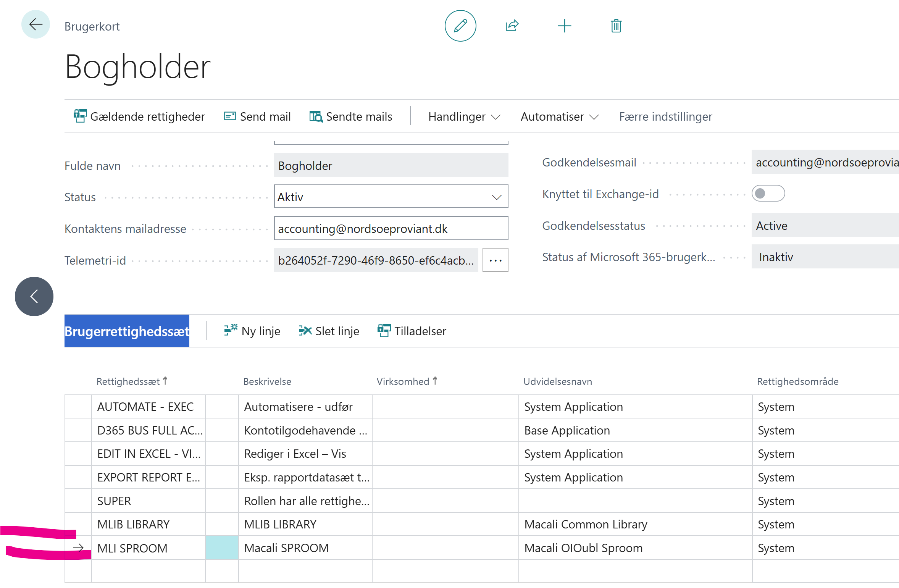Expand the Automatiser menu
Image resolution: width=899 pixels, height=588 pixels.
pyautogui.click(x=559, y=116)
